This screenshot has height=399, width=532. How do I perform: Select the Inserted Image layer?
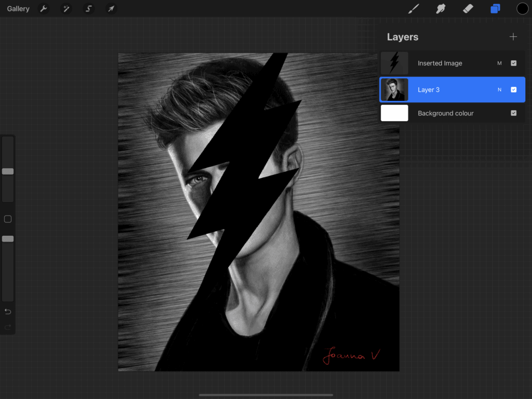click(440, 63)
